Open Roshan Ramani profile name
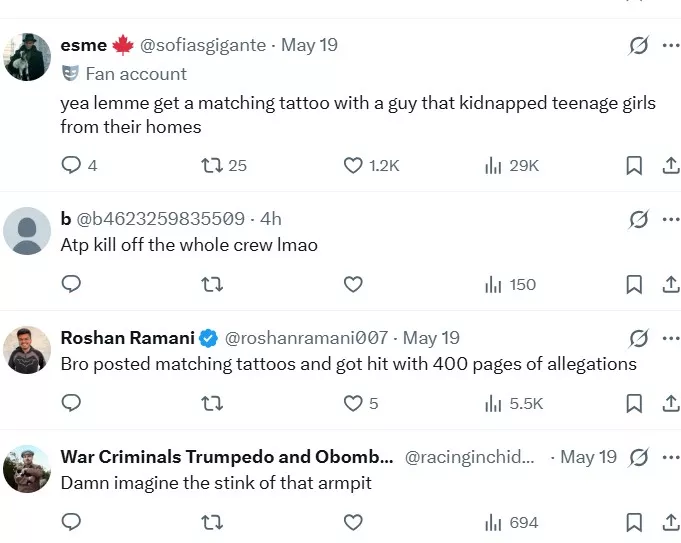 point(128,338)
